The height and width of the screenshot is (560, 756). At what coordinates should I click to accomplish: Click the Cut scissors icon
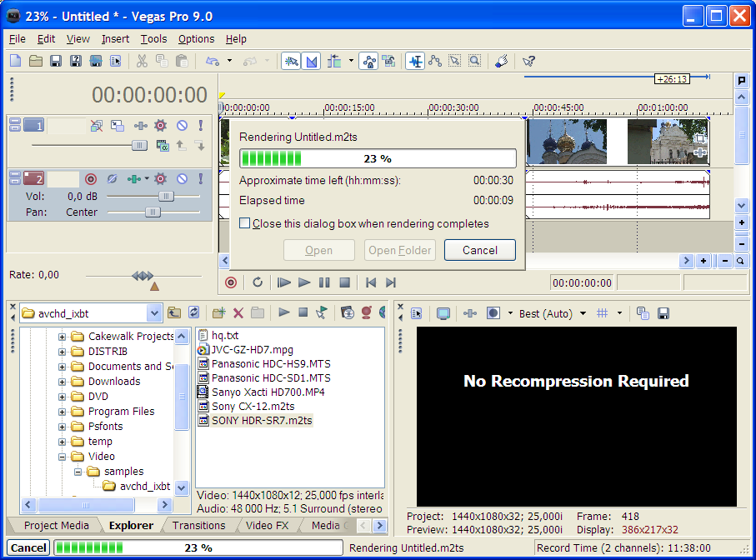142,61
